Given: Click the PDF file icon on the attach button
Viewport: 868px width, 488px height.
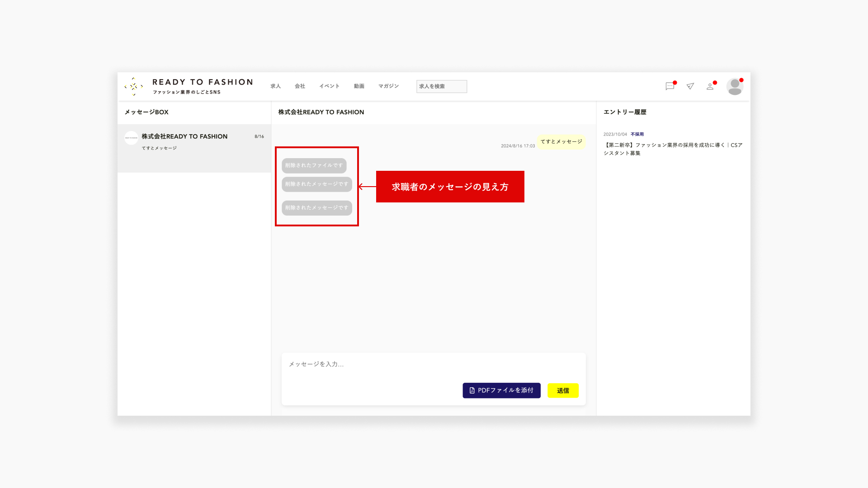Looking at the screenshot, I should tap(472, 390).
